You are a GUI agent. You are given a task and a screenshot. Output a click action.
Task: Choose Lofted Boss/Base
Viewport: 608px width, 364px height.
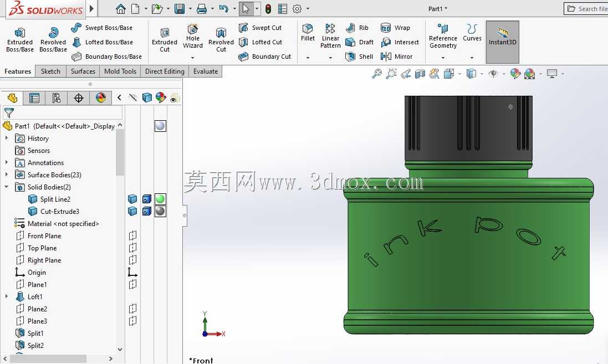102,42
